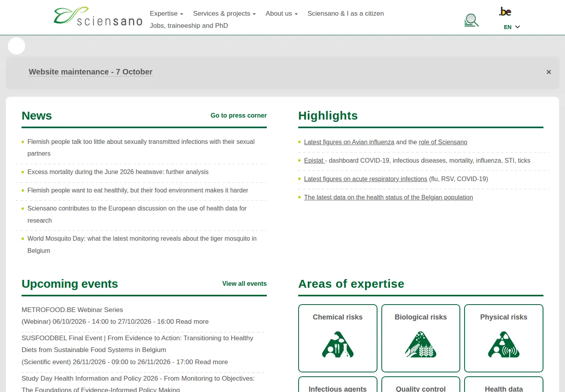Image resolution: width=565 pixels, height=392 pixels.
Task: Open Latest figures on acute respiratory infections
Action: 366,179
